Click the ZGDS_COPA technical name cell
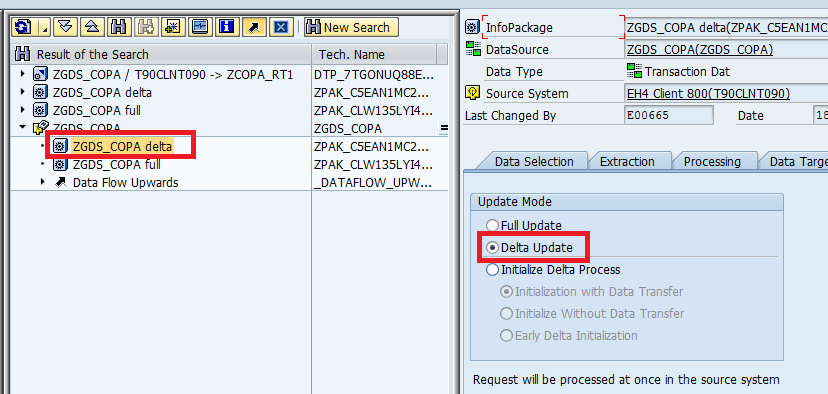 (347, 128)
